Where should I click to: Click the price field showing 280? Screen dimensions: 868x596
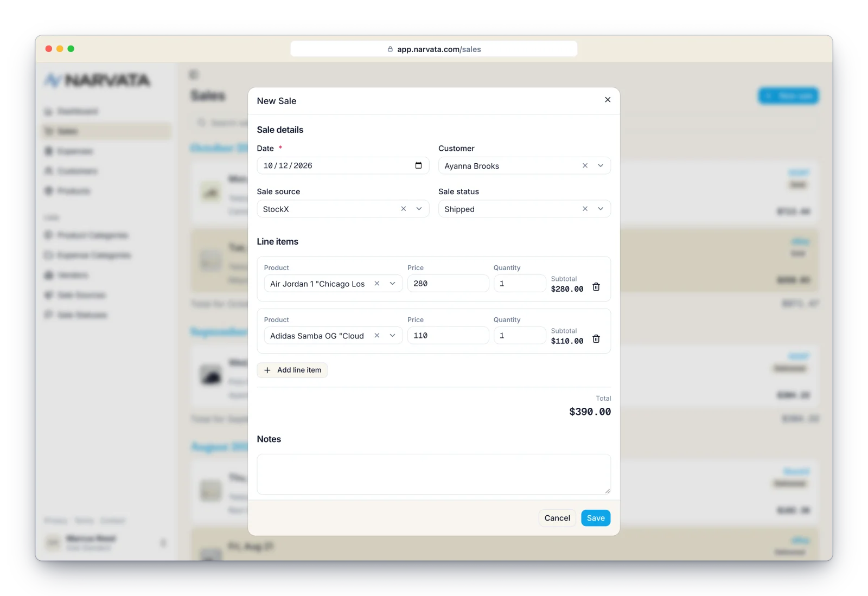click(448, 284)
